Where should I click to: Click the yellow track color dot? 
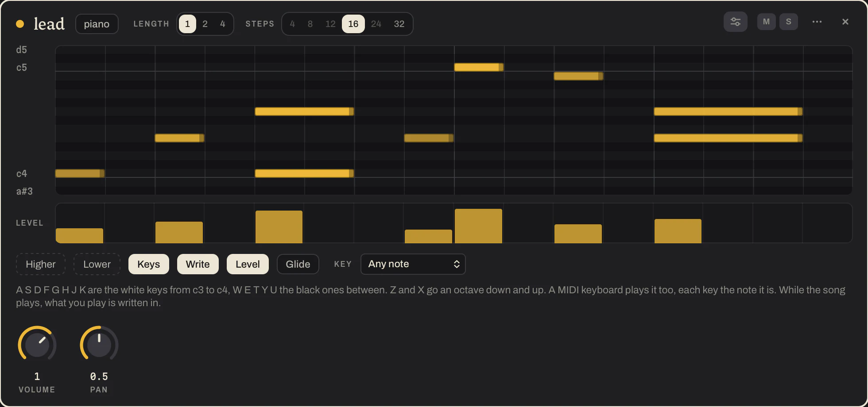(20, 24)
